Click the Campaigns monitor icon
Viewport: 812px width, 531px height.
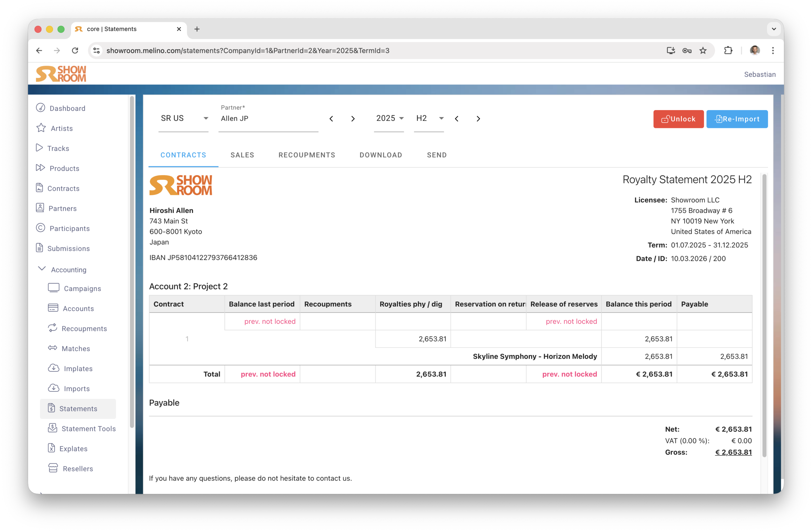click(x=54, y=288)
